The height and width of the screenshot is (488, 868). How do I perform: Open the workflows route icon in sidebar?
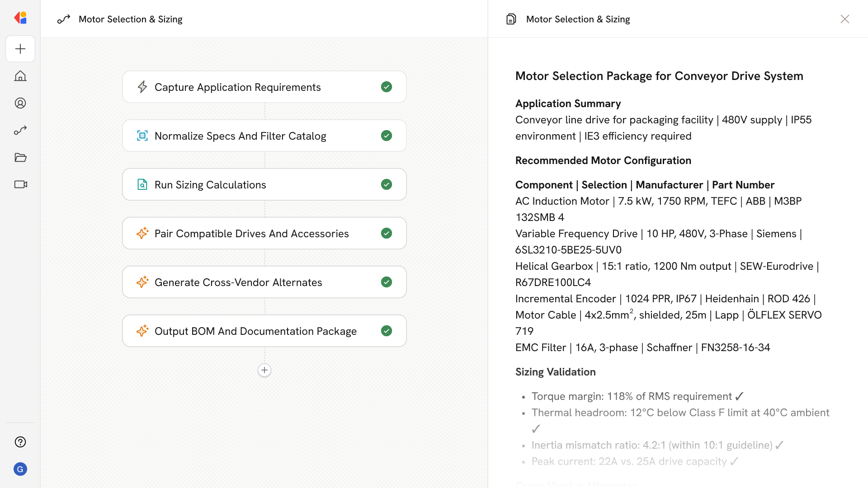pyautogui.click(x=20, y=130)
